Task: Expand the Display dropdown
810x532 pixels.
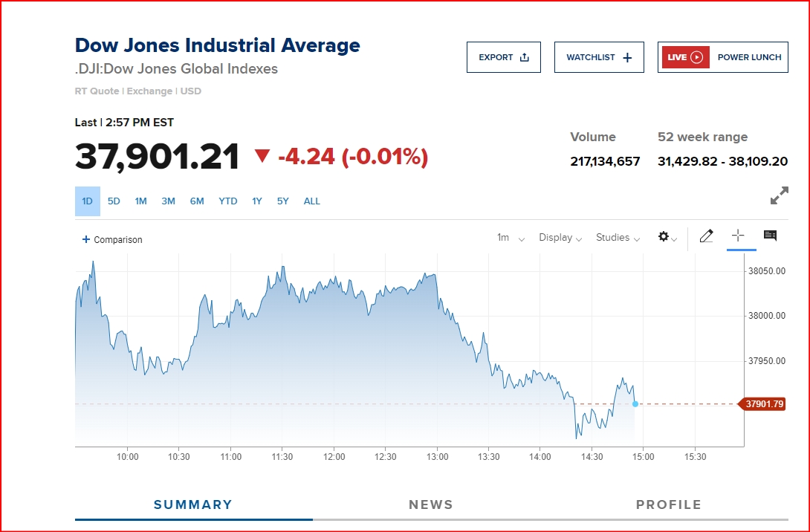Action: [560, 238]
